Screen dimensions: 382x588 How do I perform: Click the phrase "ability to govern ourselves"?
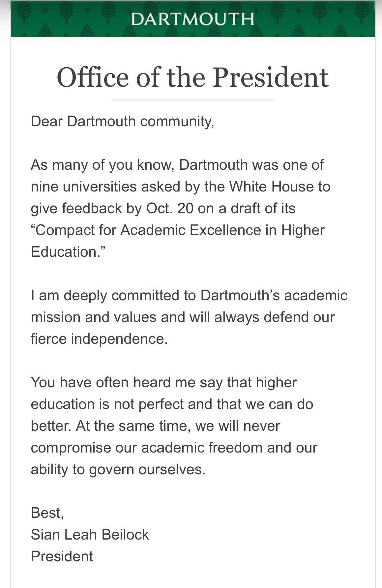[118, 469]
